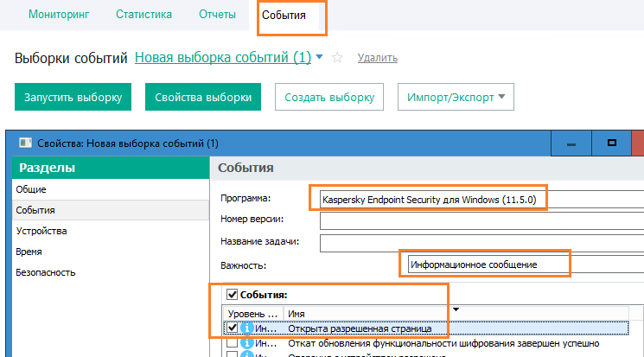
Task: Check the Откат обновления функциональности шифрования checkbox
Action: click(x=232, y=342)
